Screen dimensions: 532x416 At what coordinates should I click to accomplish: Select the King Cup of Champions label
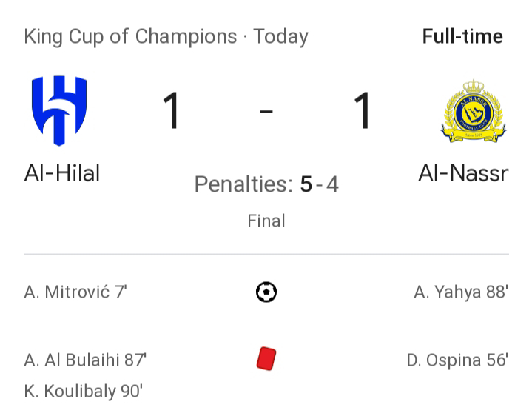130,36
